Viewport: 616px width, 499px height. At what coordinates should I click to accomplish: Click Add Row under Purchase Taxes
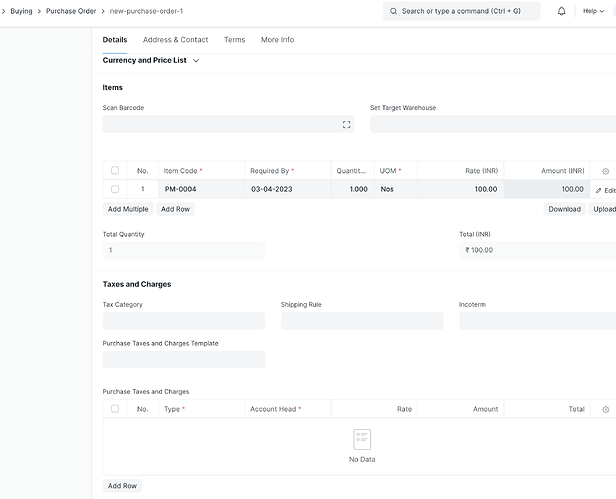click(122, 486)
